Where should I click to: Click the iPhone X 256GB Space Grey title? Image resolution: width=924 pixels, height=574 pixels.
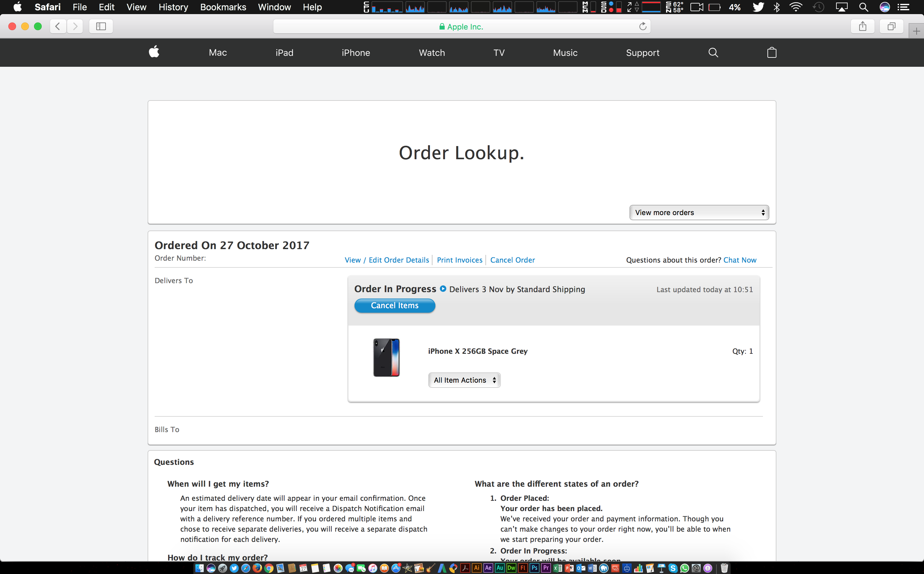(477, 351)
